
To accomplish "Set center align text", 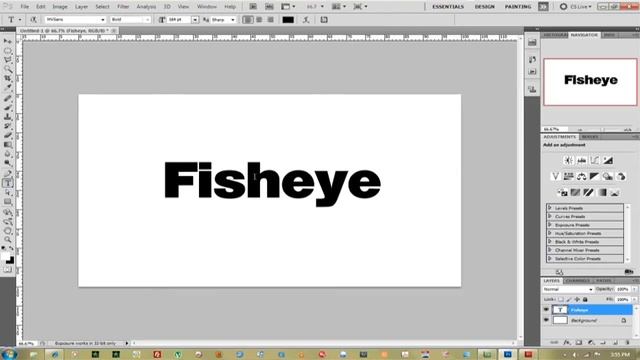I will [259, 20].
